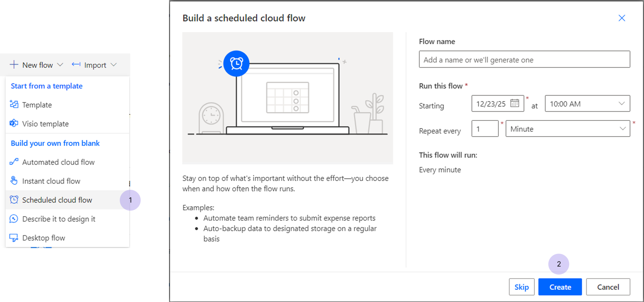644x302 pixels.
Task: Open the 10:00 AM time dropdown
Action: [x=621, y=104]
